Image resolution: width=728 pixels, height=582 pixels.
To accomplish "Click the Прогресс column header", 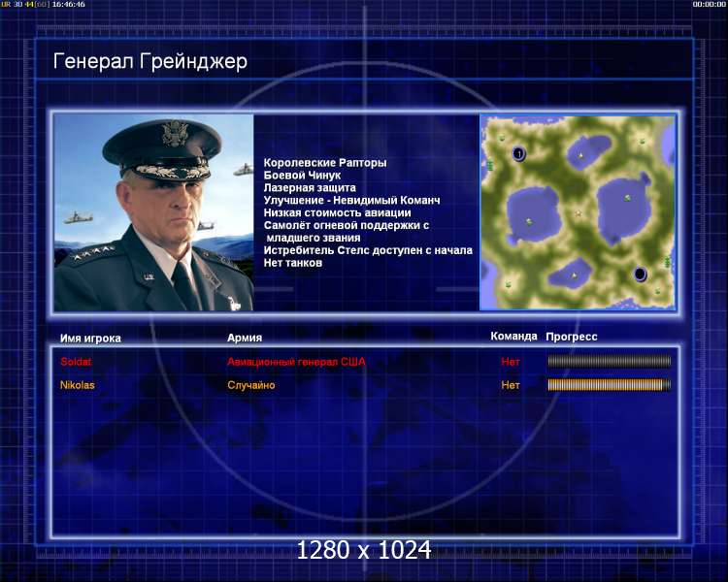I will click(572, 337).
